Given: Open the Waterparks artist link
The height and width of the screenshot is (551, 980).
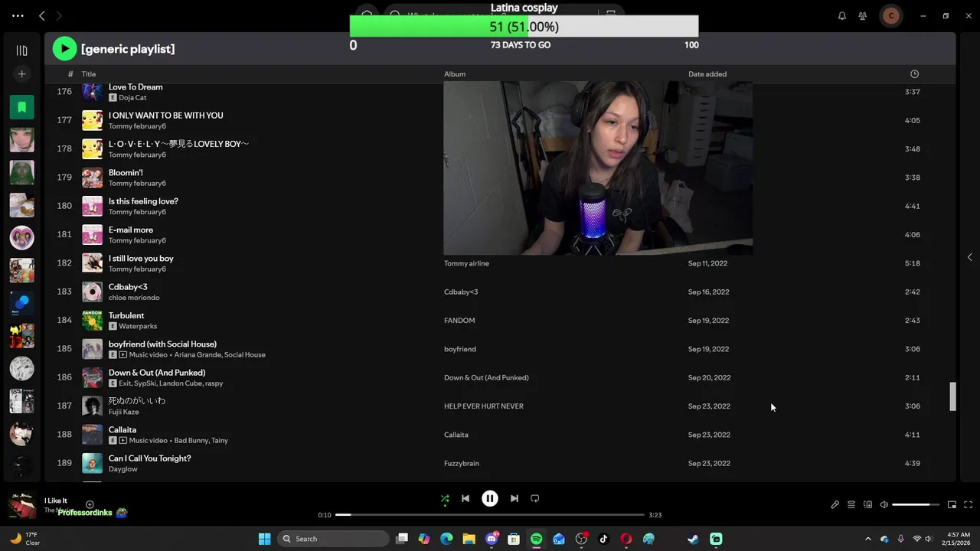Looking at the screenshot, I should (138, 326).
